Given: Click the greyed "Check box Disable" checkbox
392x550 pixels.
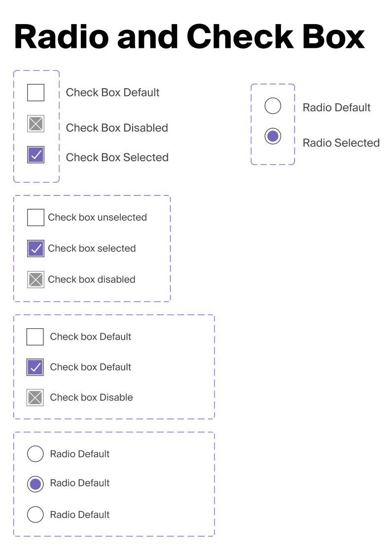Looking at the screenshot, I should (x=35, y=397).
